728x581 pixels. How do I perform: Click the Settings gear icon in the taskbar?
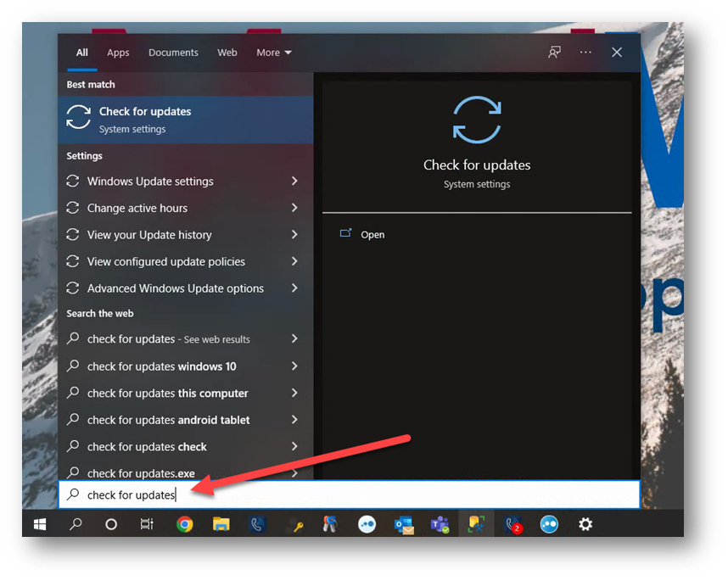[585, 524]
